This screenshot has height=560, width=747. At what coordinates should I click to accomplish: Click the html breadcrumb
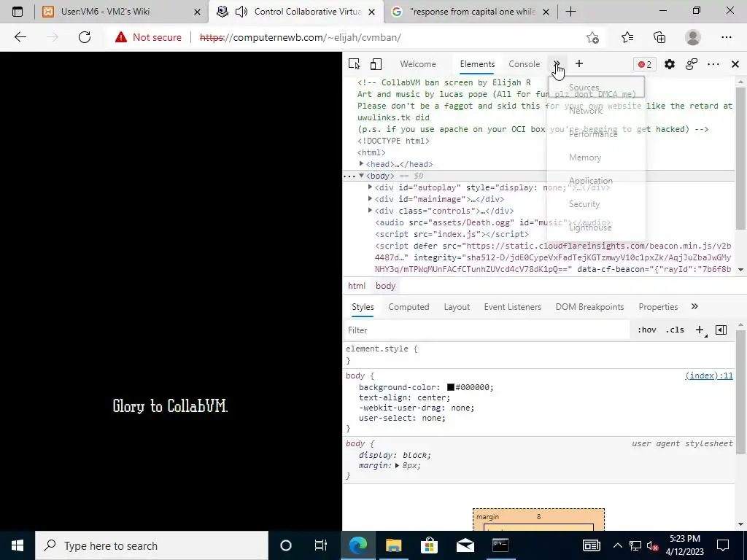(356, 286)
